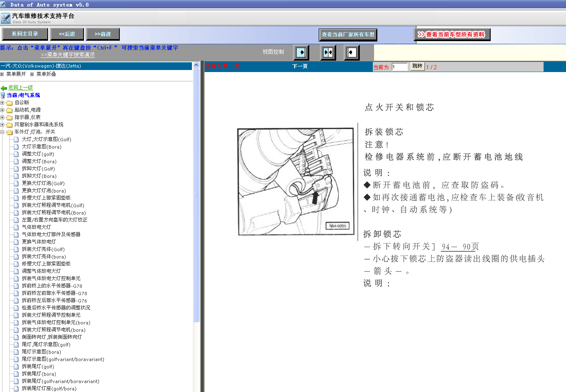This screenshot has width=566, height=392.
Task: Open 拆前桥左后部水平传感器-G76 entry
Action: (x=54, y=300)
